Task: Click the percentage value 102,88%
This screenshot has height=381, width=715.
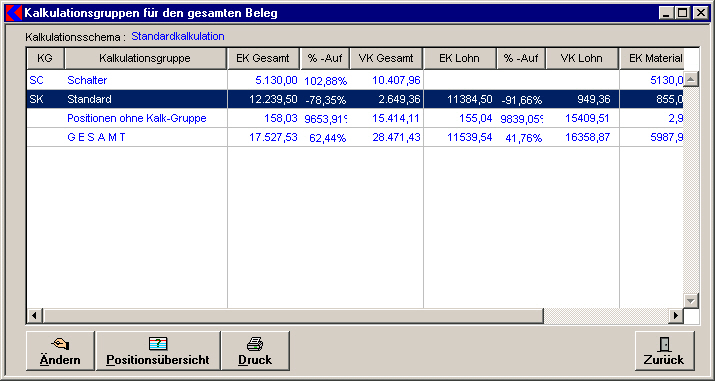Action: (326, 81)
